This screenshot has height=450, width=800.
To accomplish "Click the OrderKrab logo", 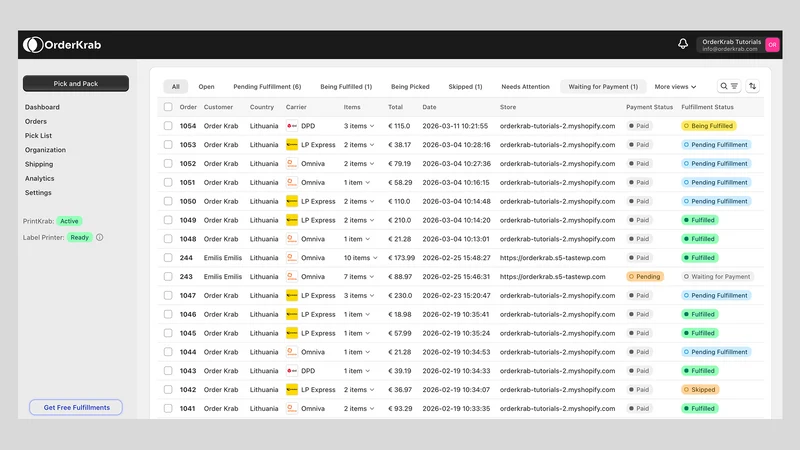I will point(62,45).
